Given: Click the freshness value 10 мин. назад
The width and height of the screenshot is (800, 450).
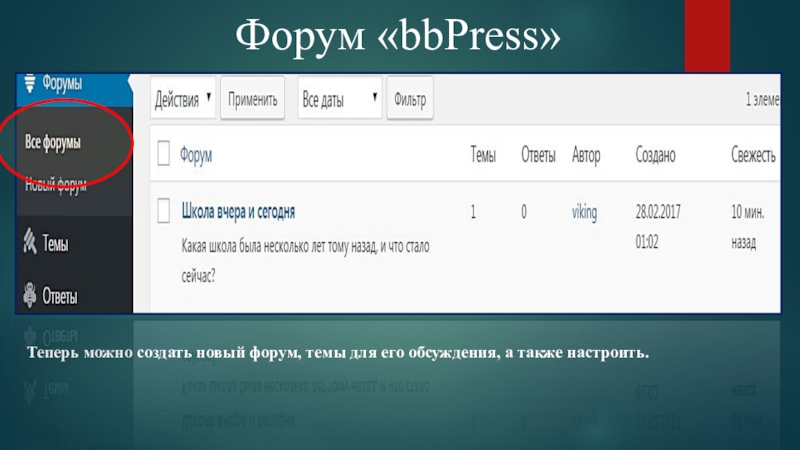Looking at the screenshot, I should pyautogui.click(x=748, y=227).
